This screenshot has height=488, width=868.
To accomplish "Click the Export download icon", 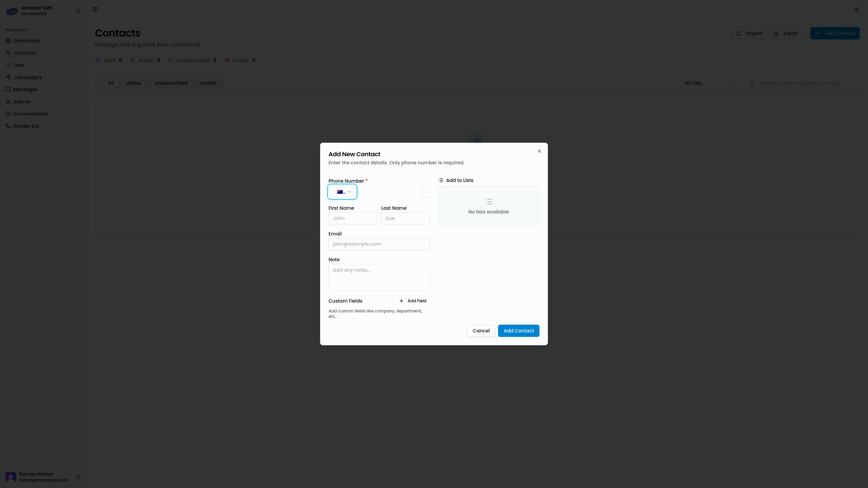I will (776, 33).
